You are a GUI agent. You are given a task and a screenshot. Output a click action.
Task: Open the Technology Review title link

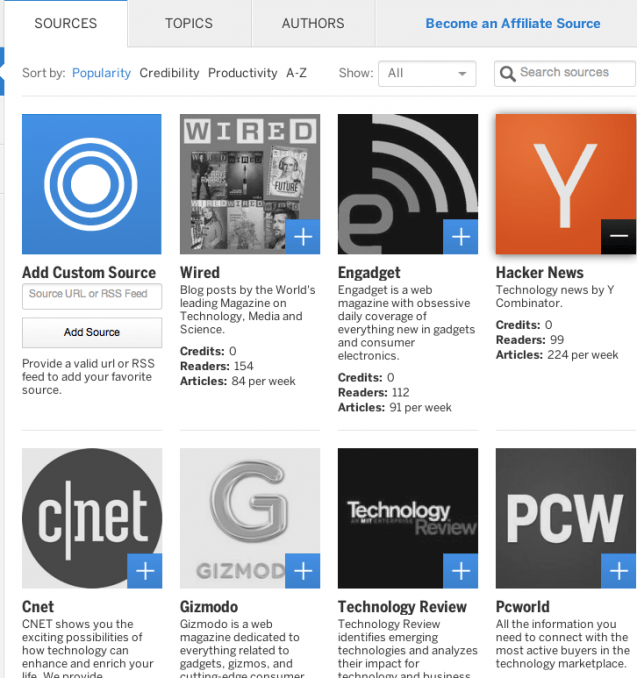tap(402, 607)
